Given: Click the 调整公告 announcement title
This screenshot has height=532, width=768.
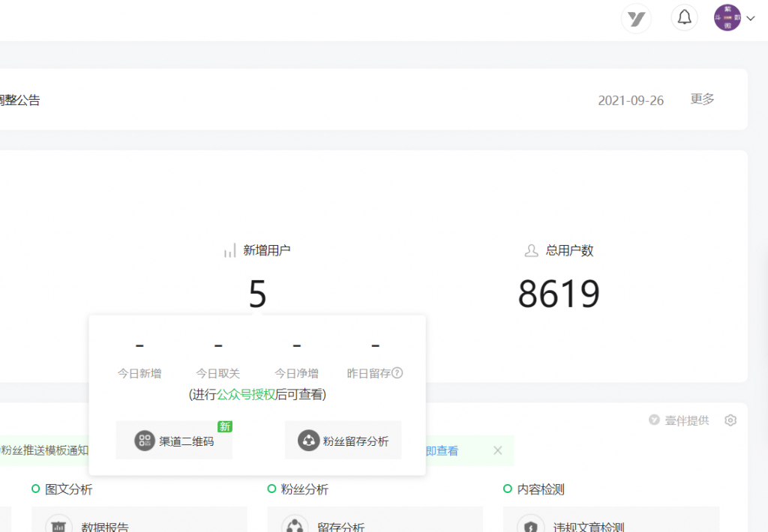Looking at the screenshot, I should coord(19,100).
